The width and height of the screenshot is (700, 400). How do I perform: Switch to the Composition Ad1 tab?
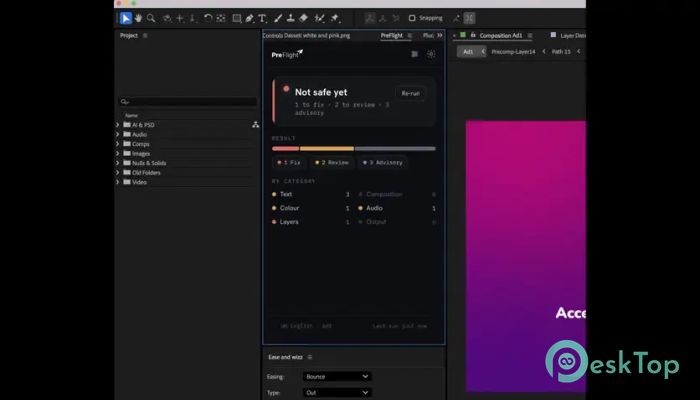click(500, 35)
